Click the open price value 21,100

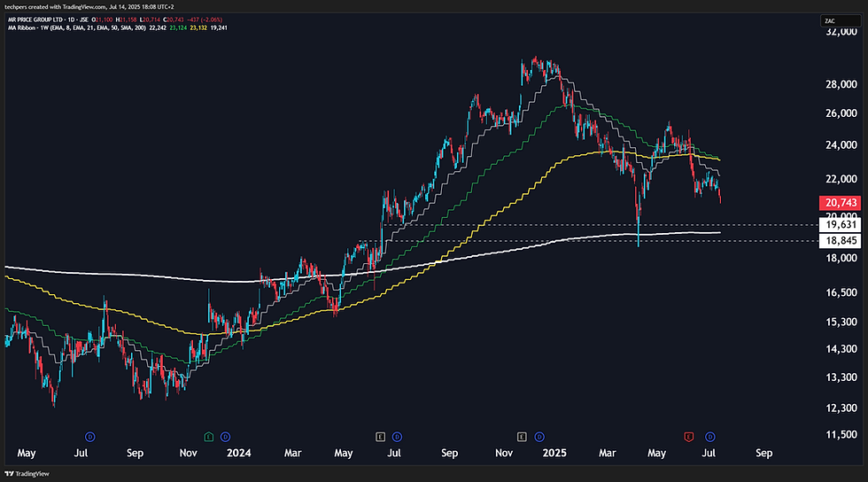pyautogui.click(x=105, y=19)
